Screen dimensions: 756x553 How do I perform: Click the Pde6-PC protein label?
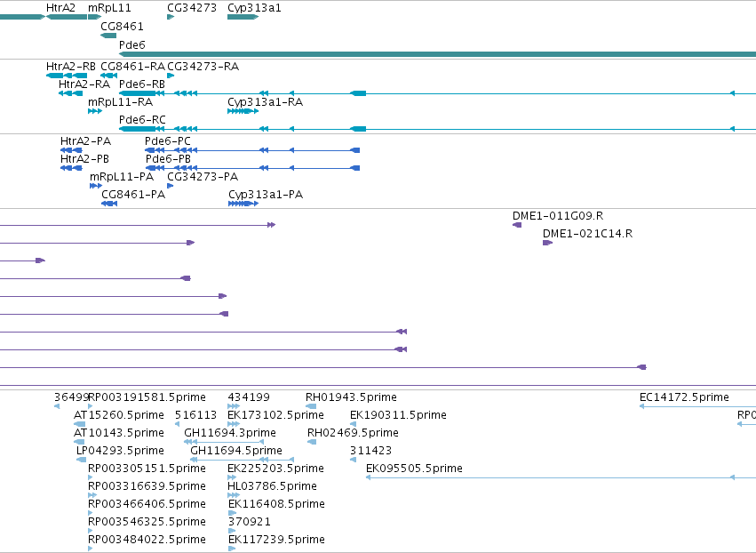click(168, 140)
